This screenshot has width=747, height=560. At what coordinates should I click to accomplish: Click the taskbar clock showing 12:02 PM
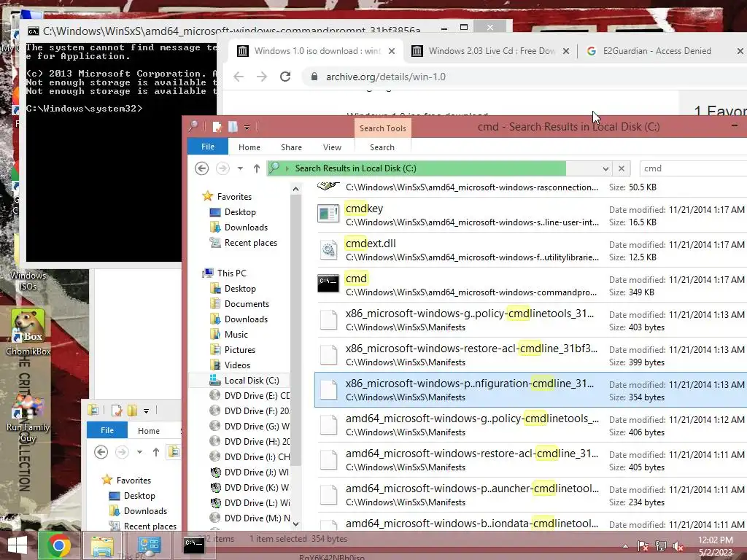(x=716, y=546)
